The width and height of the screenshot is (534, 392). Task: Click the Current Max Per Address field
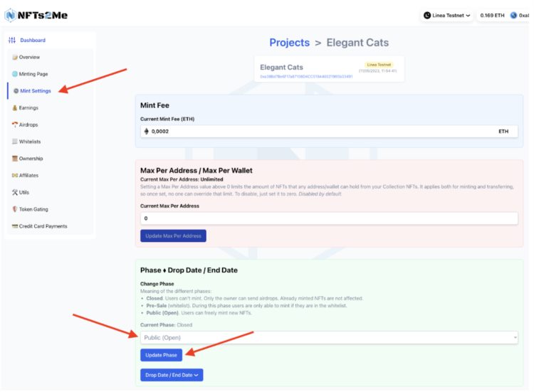329,218
